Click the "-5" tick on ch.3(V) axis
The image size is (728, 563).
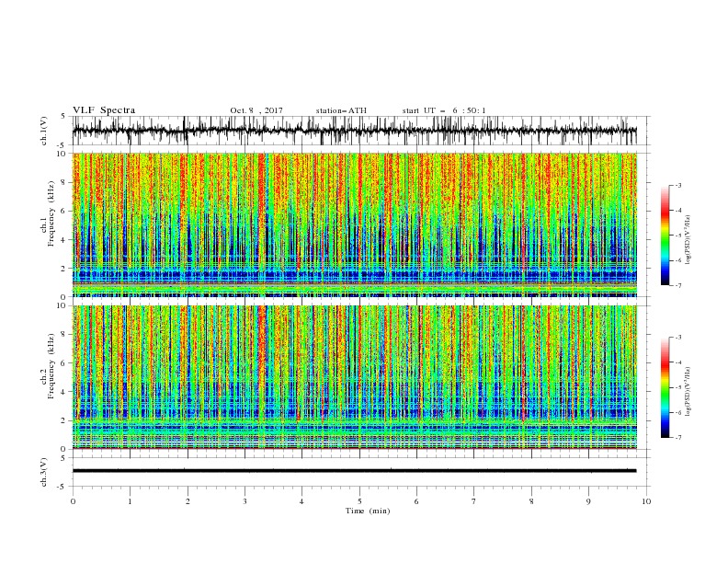point(63,487)
